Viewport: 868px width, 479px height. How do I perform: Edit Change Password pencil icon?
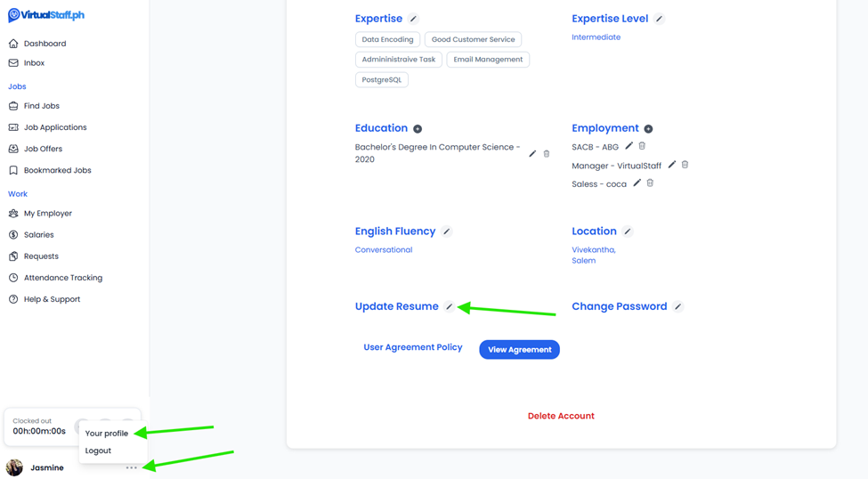(x=678, y=307)
